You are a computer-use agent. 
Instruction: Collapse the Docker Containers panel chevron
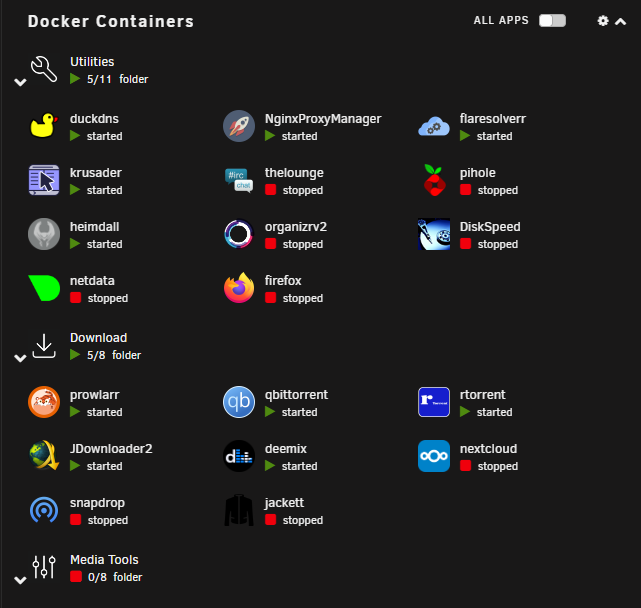pos(620,21)
